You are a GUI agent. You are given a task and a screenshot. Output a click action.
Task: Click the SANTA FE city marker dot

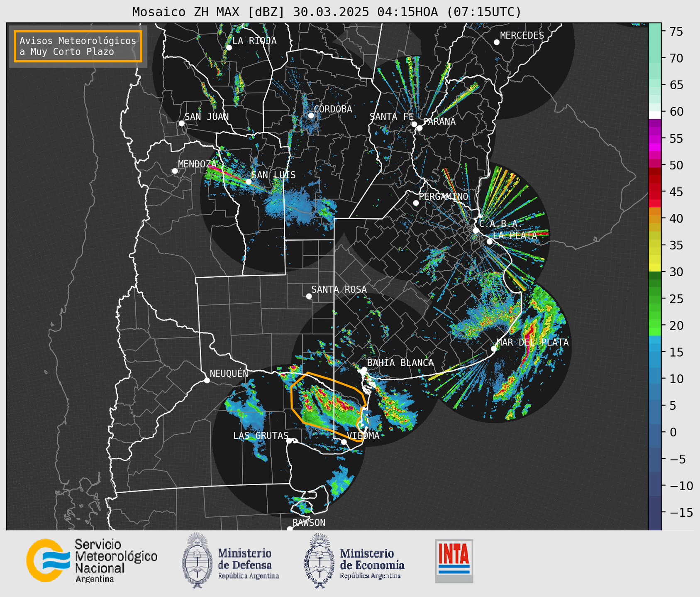(414, 124)
